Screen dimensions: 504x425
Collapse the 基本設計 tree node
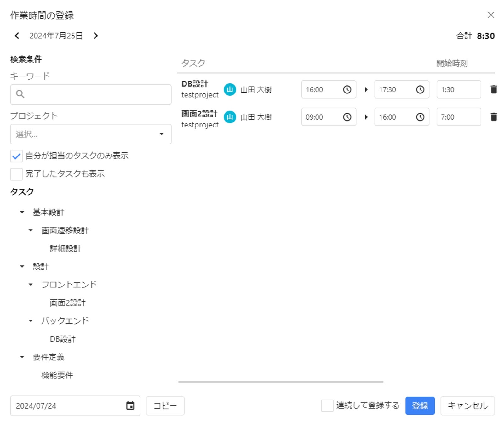(22, 212)
